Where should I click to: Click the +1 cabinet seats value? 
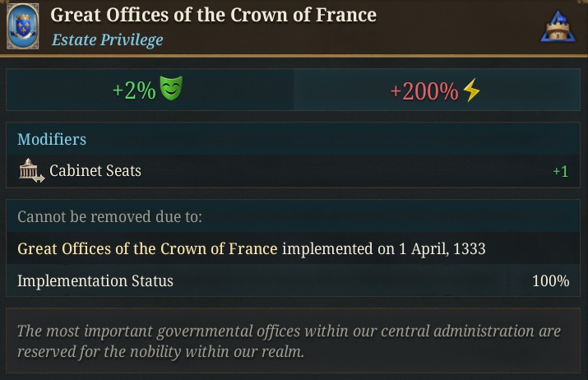pos(561,171)
